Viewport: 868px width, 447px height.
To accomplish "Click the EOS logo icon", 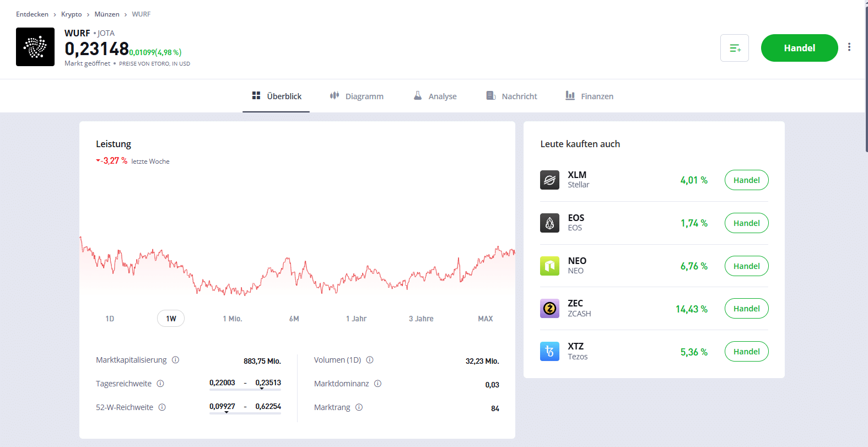I will [549, 223].
